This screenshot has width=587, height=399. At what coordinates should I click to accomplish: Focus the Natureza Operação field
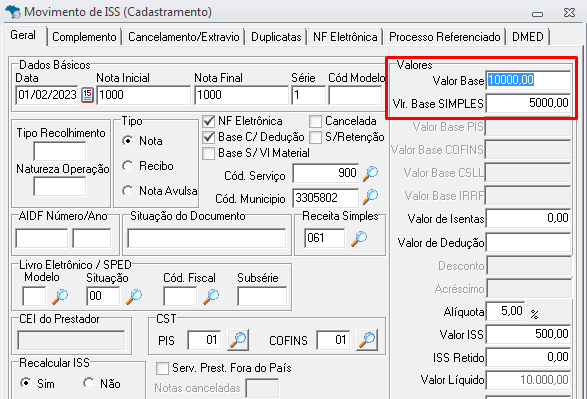click(60, 186)
